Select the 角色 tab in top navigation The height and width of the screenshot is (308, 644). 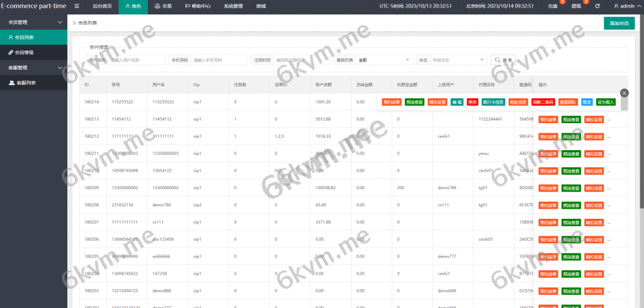click(133, 6)
